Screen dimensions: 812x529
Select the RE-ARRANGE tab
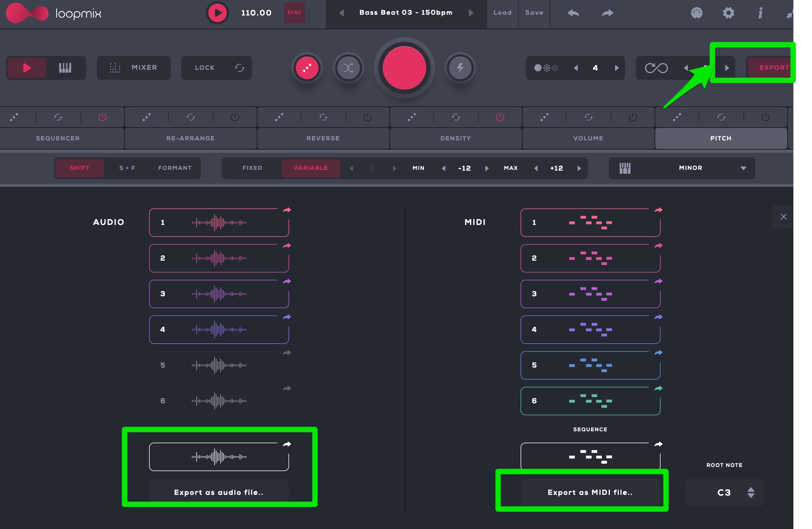point(190,138)
